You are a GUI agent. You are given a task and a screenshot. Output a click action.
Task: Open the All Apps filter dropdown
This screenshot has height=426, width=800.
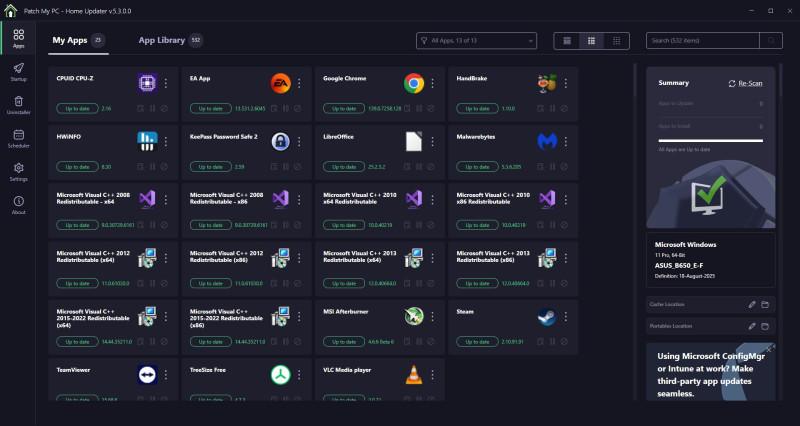476,41
